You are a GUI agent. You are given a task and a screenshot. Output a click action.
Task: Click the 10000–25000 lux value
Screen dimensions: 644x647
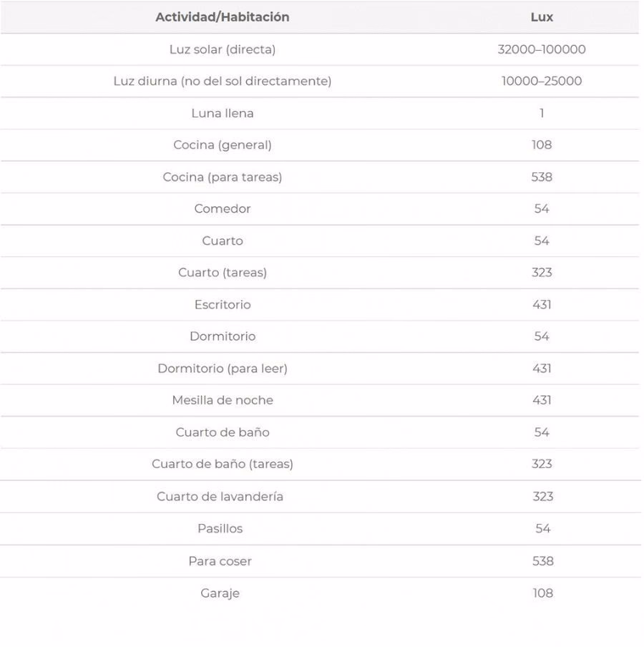click(542, 81)
